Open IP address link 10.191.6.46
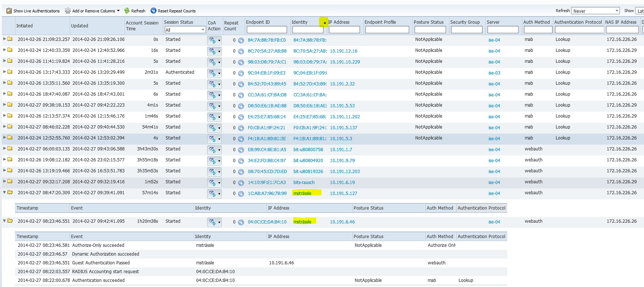Viewport: 644px width, 287px height. pyautogui.click(x=342, y=222)
